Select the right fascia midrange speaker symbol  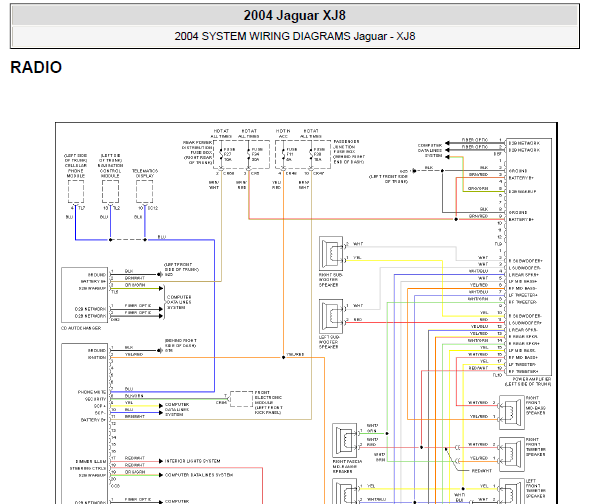pyautogui.click(x=345, y=440)
